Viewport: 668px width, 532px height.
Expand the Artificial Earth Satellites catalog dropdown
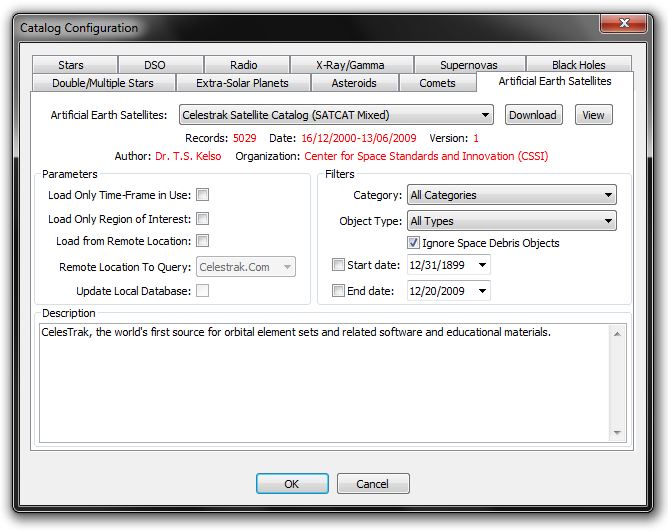click(485, 116)
